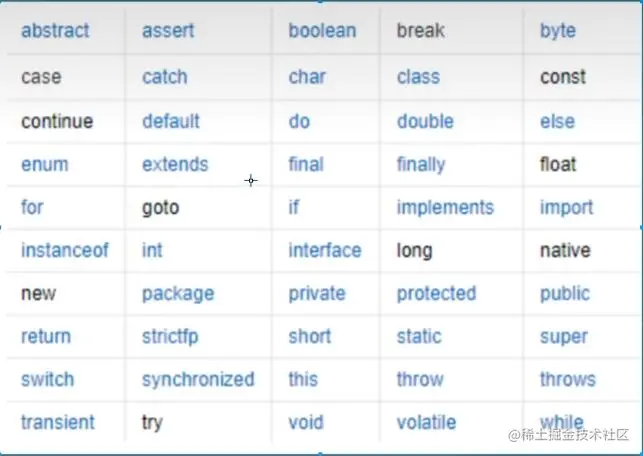Screen dimensions: 643x456
Task: Select the 'double' keyword link
Action: [x=425, y=121]
